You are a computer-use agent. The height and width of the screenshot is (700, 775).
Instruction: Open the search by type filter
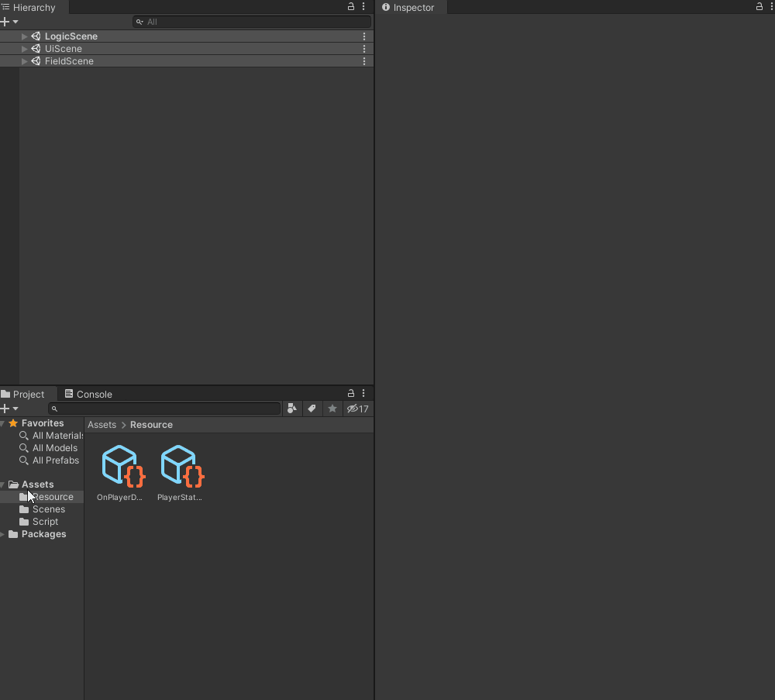tap(291, 409)
